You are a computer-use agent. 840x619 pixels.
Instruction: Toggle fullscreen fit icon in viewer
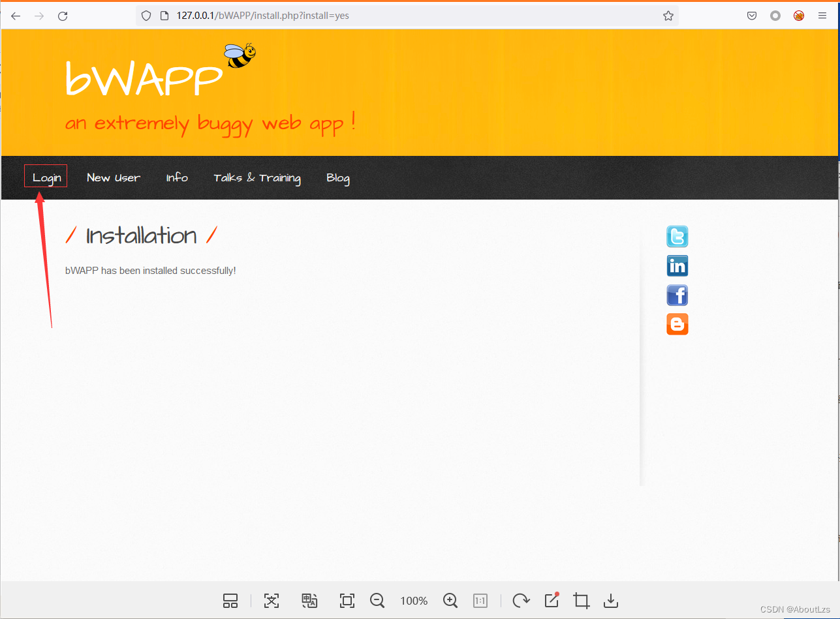coord(347,601)
